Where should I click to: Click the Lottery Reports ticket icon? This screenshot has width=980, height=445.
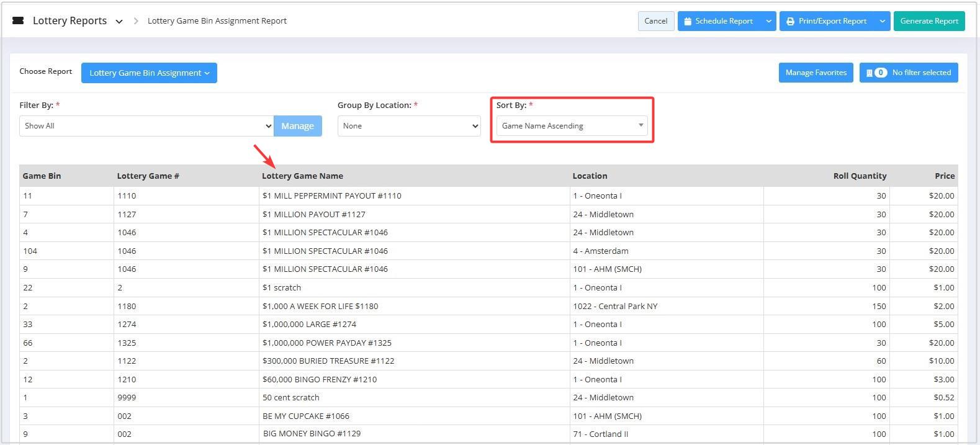(x=18, y=20)
